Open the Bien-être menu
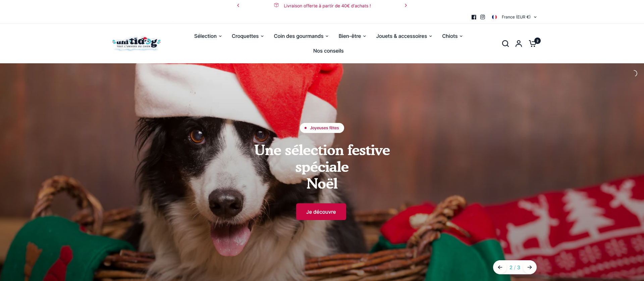This screenshot has width=644, height=281. coord(352,36)
